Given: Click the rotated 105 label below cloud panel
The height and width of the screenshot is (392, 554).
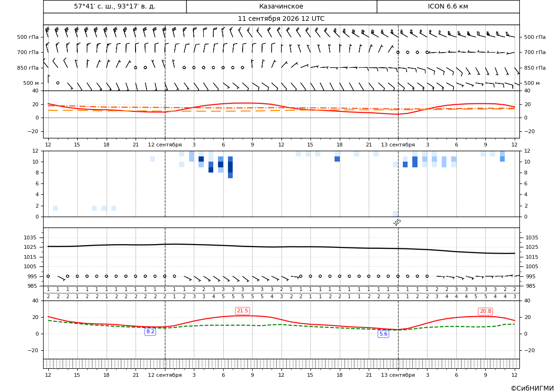Looking at the screenshot, I should [x=397, y=222].
